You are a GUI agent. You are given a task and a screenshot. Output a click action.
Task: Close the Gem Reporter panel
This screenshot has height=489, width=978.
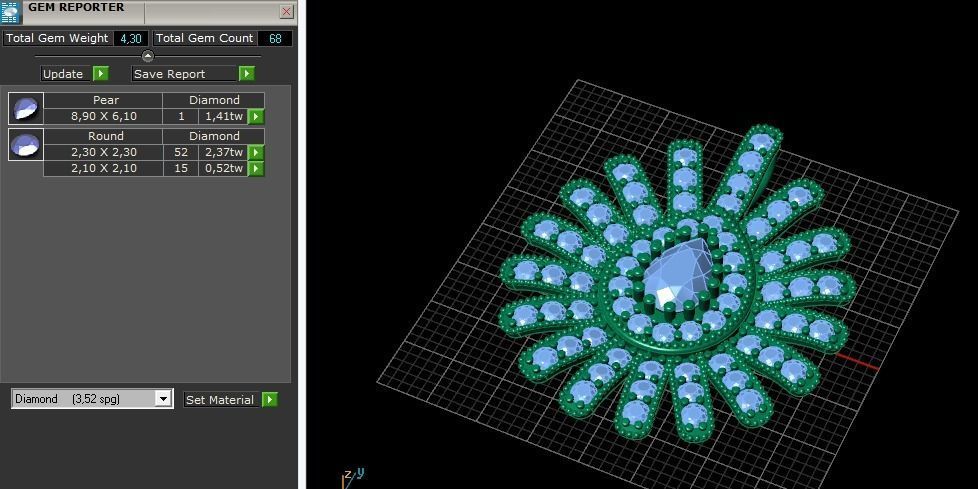[x=286, y=12]
